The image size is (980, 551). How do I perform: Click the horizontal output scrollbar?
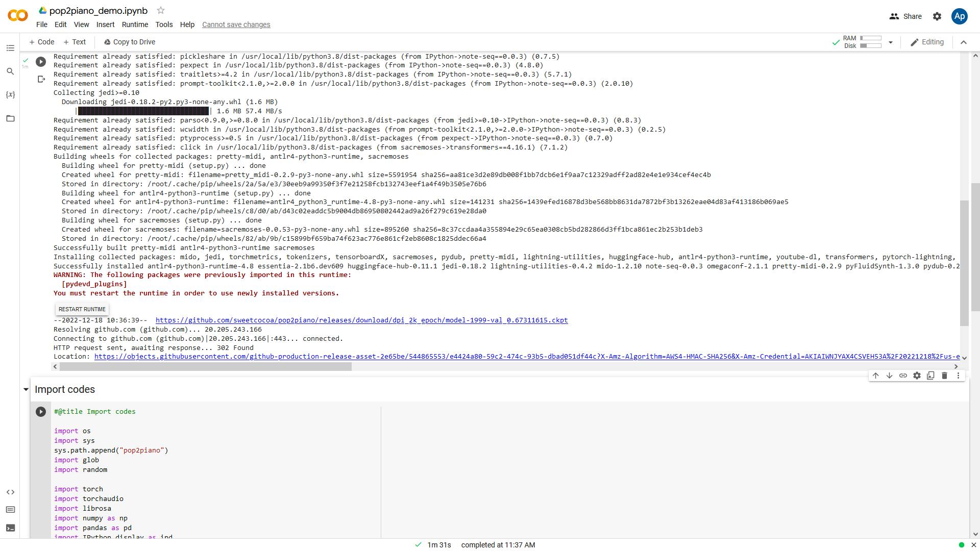click(205, 366)
